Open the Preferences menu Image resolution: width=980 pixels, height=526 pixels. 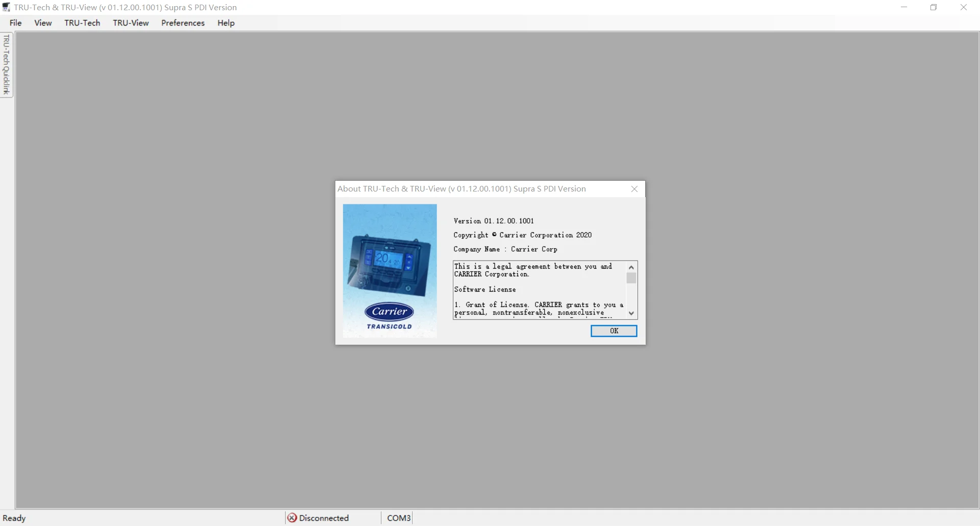(x=183, y=23)
